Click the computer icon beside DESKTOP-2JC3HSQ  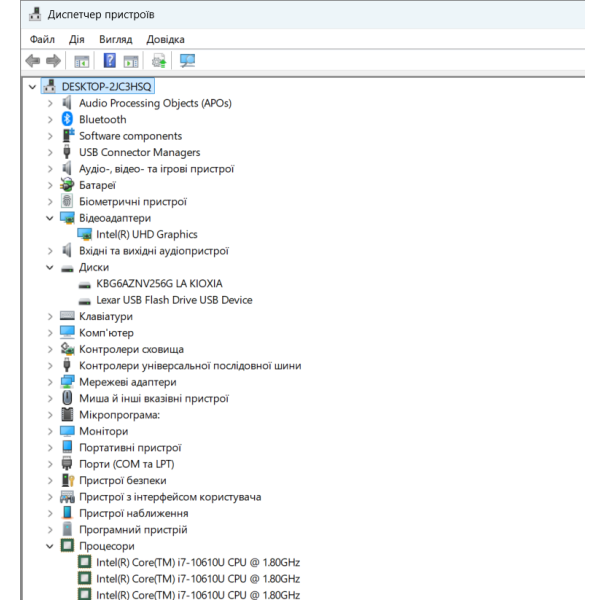(49, 86)
